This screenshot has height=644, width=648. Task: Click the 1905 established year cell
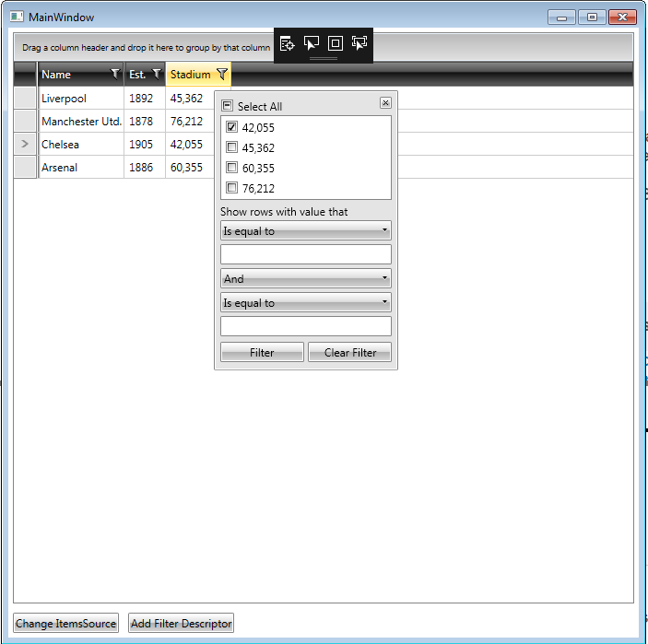pyautogui.click(x=145, y=144)
